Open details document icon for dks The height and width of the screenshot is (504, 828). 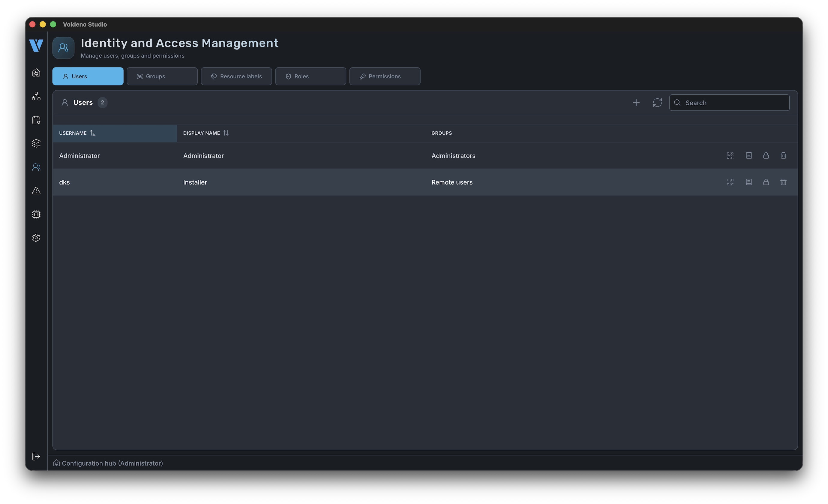coord(748,182)
